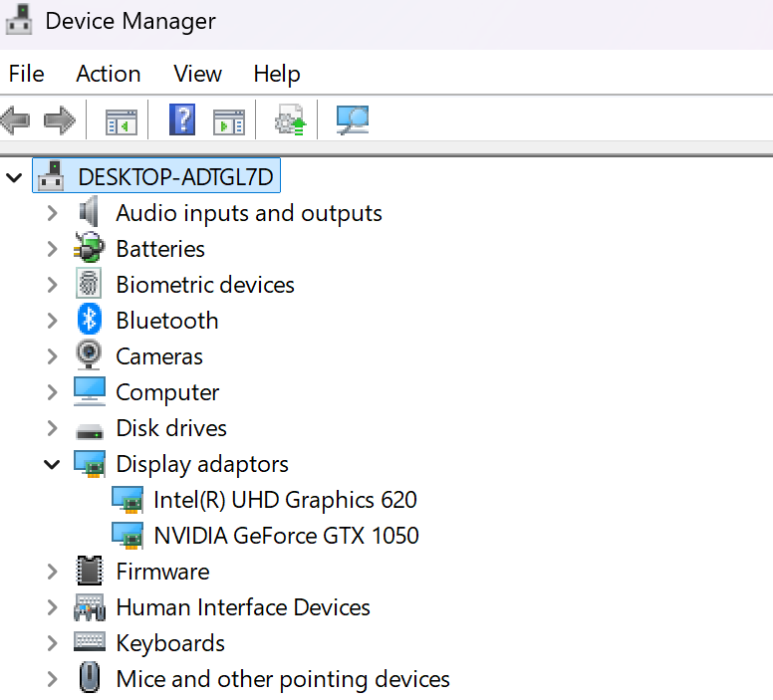Click the Display adaptors category icon
773x700 pixels.
click(x=90, y=464)
